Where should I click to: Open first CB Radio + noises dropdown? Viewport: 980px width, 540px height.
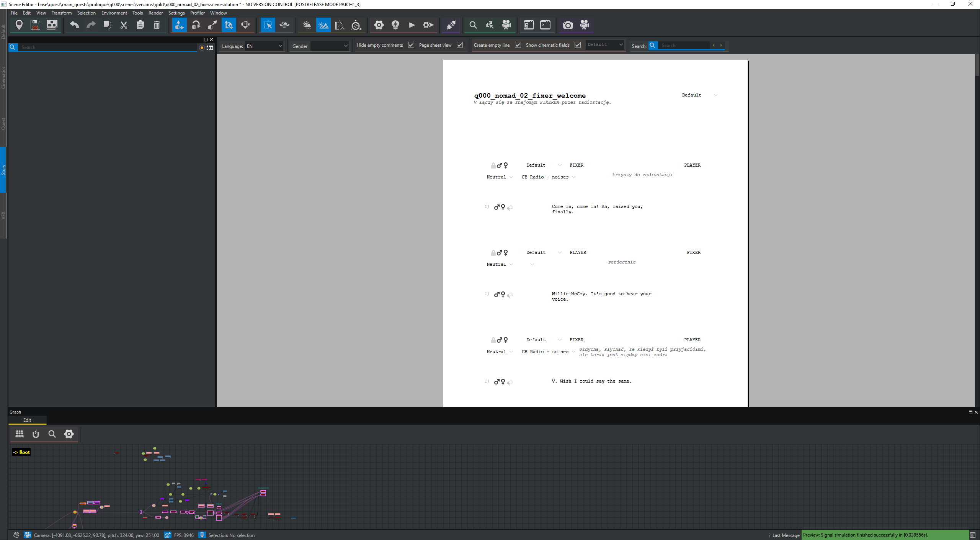548,177
